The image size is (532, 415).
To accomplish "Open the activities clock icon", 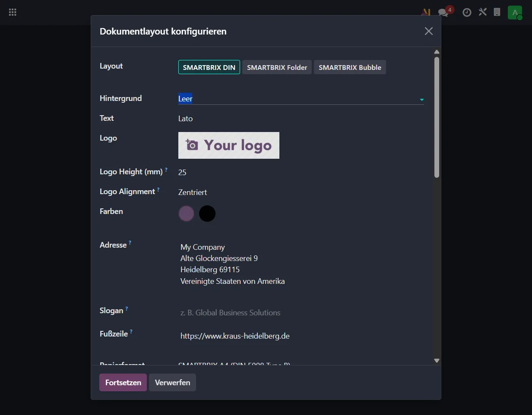I will click(x=467, y=13).
